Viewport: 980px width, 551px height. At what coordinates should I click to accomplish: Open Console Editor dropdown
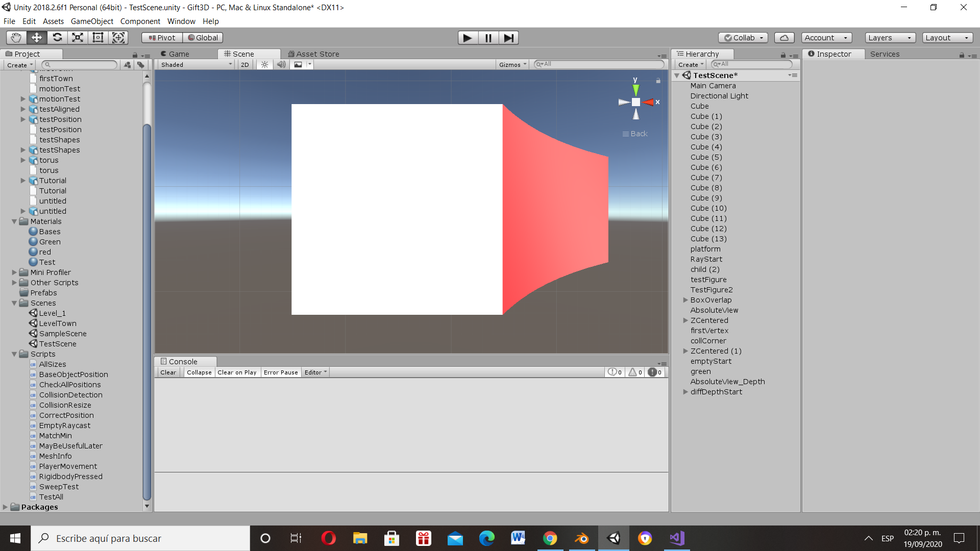(x=315, y=372)
